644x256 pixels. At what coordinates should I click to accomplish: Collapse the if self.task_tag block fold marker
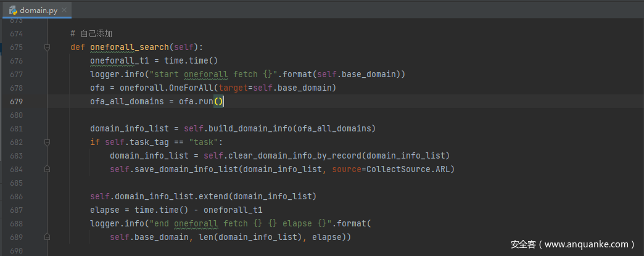point(47,142)
